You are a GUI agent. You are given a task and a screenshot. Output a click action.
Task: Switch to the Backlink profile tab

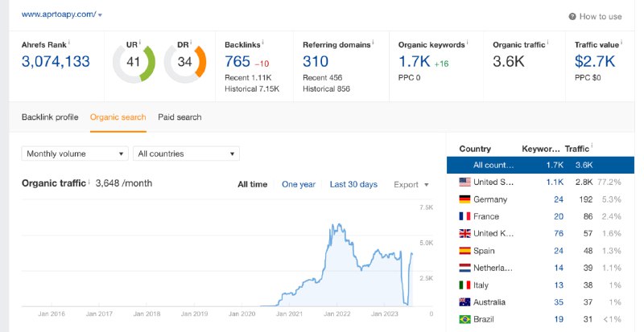[50, 117]
